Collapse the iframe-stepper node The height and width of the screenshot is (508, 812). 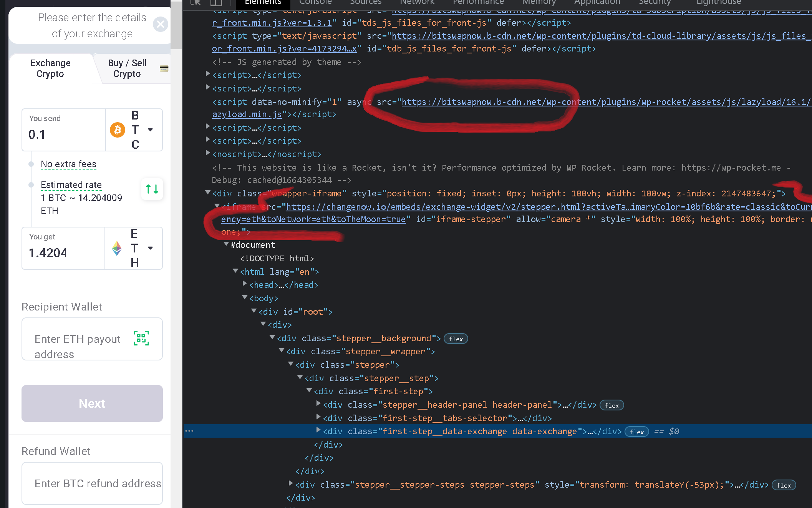click(217, 206)
